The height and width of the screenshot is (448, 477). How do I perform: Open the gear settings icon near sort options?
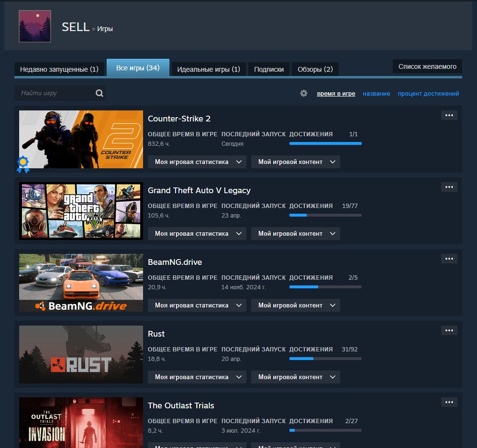tap(304, 93)
